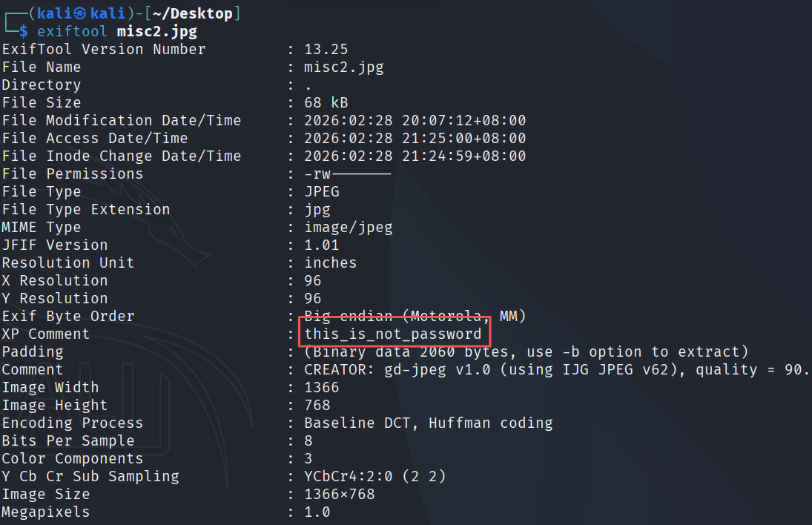This screenshot has width=812, height=525.
Task: Click the kali㉿kali user host prompt text
Action: pyautogui.click(x=81, y=14)
